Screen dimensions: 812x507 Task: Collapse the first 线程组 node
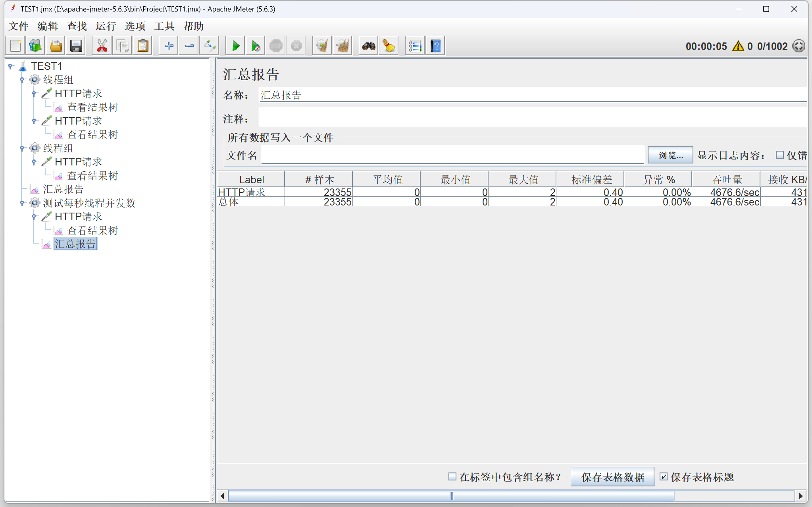[x=23, y=80]
